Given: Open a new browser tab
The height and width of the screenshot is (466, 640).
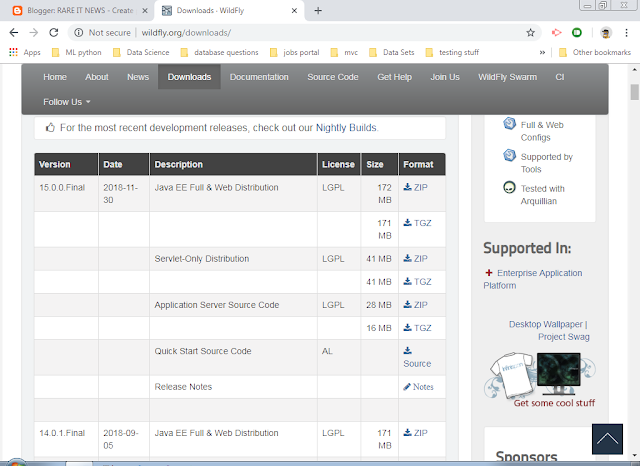Looking at the screenshot, I should click(x=318, y=11).
